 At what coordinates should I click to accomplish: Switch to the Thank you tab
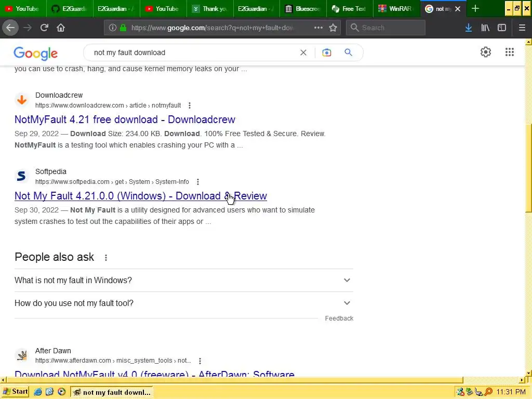point(210,9)
